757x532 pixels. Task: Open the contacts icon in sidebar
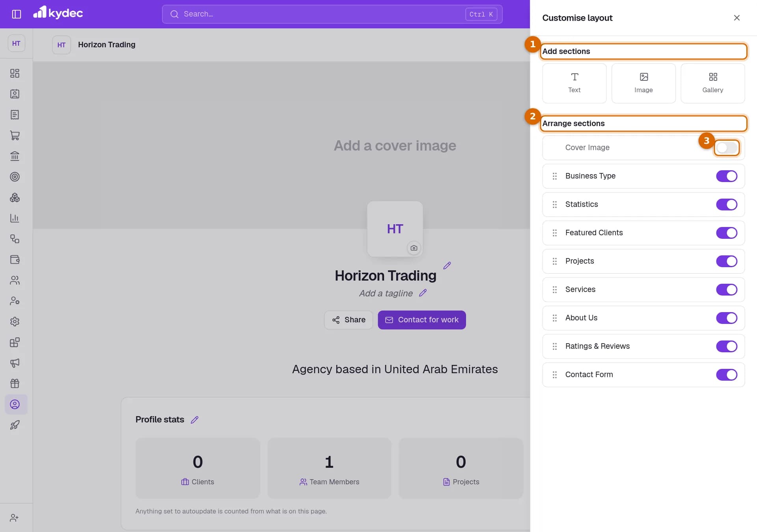tap(15, 94)
